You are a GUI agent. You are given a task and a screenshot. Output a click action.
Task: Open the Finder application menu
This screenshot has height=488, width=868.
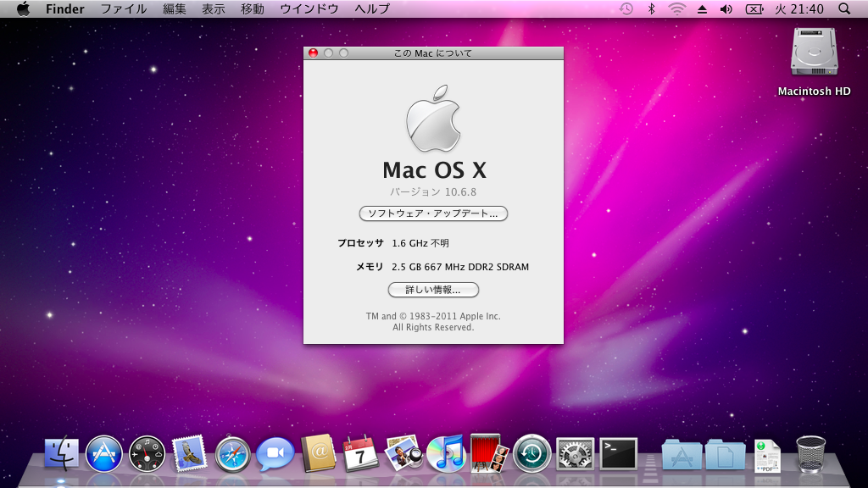tap(65, 8)
